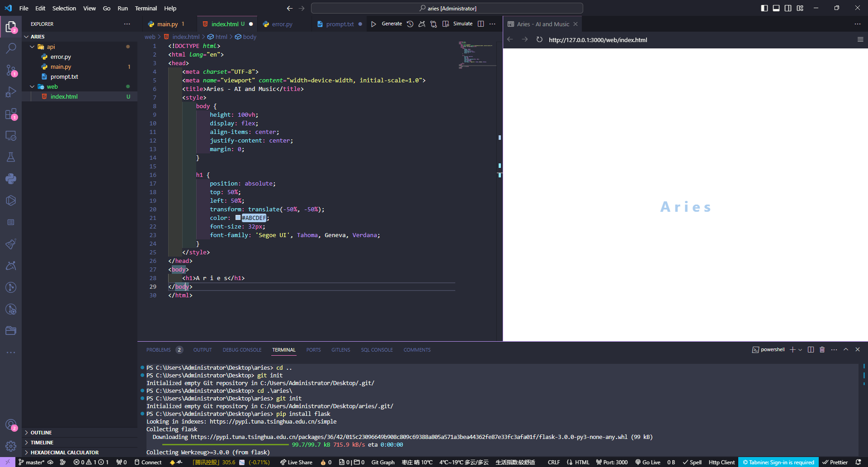868x467 pixels.
Task: Open the panel more actions ellipsis
Action: (x=834, y=350)
